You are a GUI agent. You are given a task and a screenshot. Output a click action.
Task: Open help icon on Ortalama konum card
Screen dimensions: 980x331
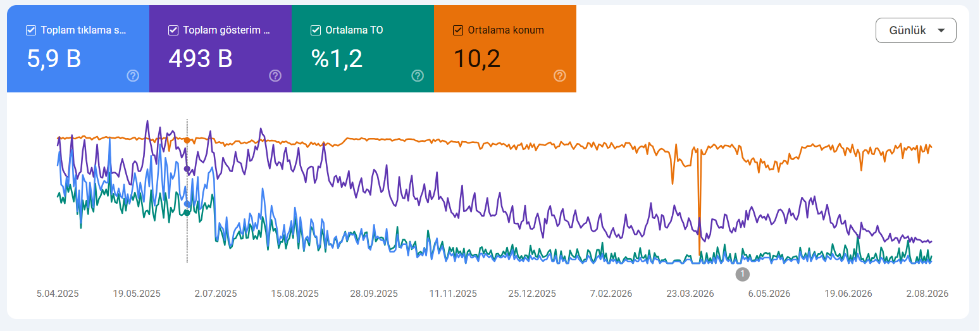click(560, 76)
